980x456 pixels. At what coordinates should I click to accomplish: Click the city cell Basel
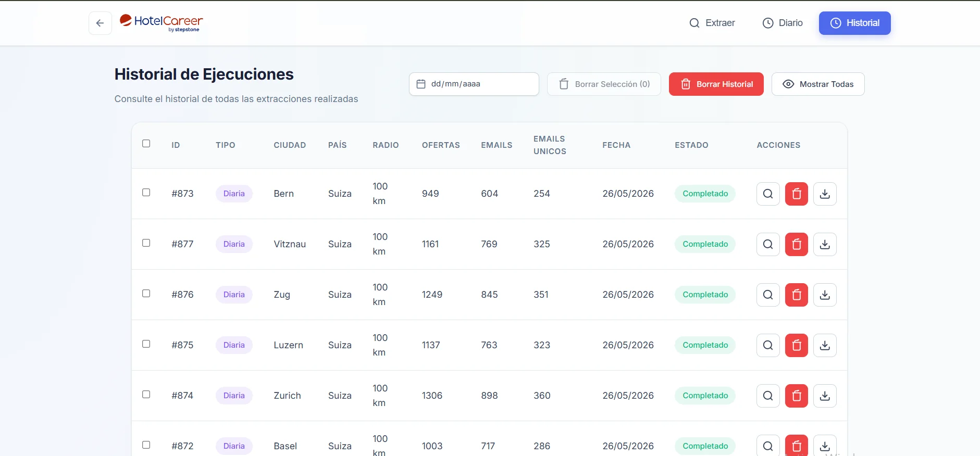(285, 446)
